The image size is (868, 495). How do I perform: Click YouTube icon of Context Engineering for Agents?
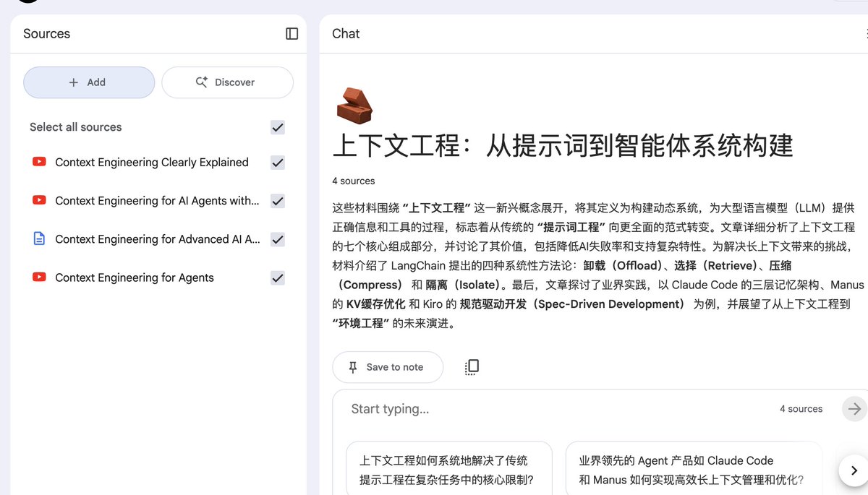point(39,277)
